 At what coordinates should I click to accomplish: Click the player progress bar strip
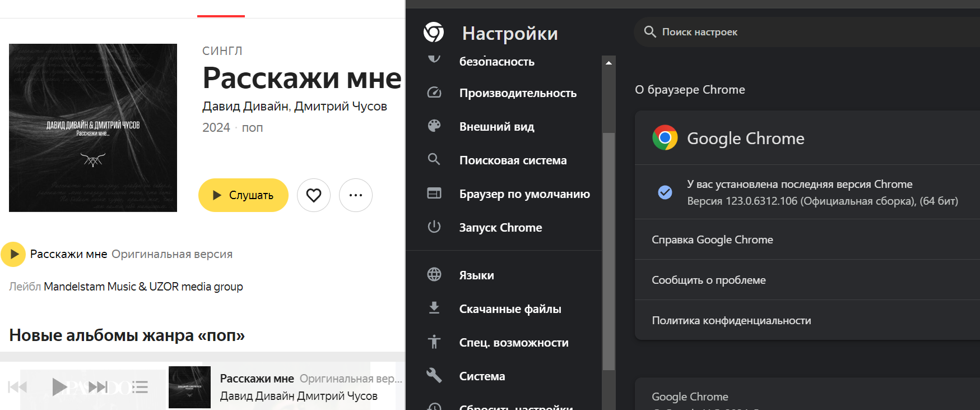click(x=202, y=357)
